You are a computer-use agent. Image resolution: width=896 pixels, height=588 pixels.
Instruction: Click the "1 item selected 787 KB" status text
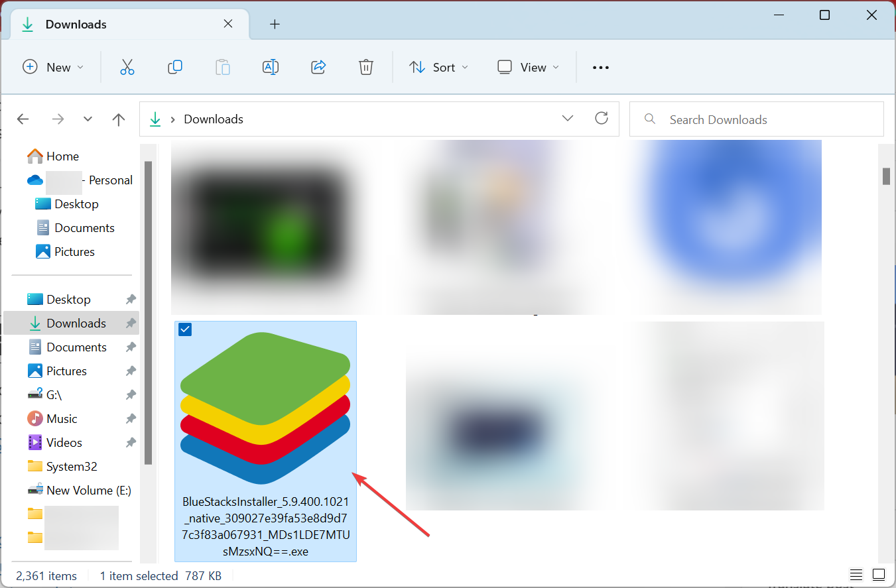click(x=161, y=576)
